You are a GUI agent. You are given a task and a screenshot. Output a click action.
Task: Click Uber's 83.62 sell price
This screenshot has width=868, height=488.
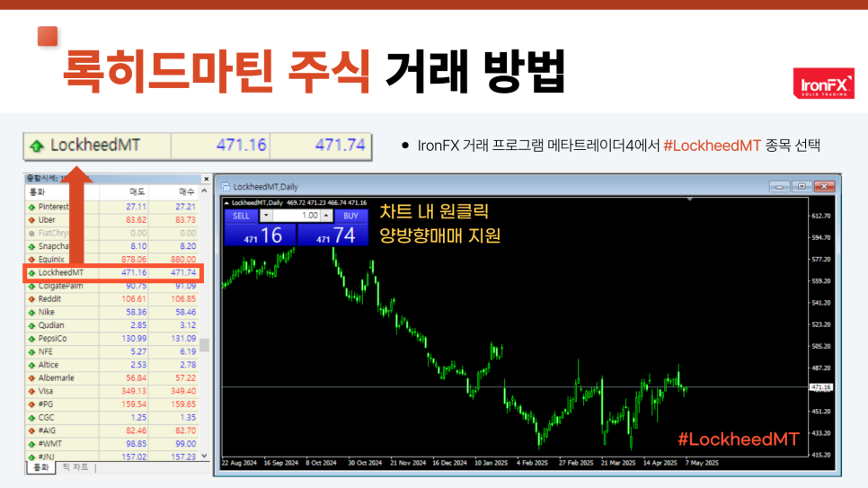pyautogui.click(x=136, y=220)
